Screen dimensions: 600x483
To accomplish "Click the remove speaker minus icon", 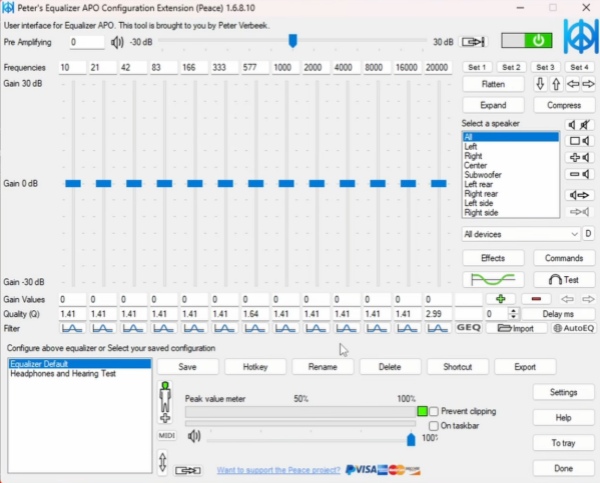I will (580, 175).
